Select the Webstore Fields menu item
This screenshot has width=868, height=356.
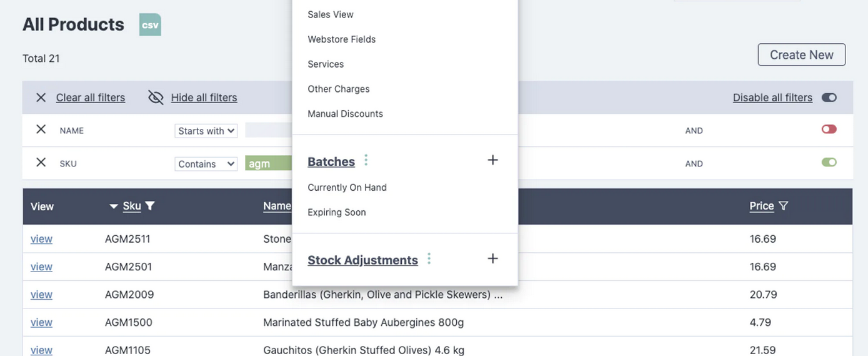pyautogui.click(x=342, y=39)
